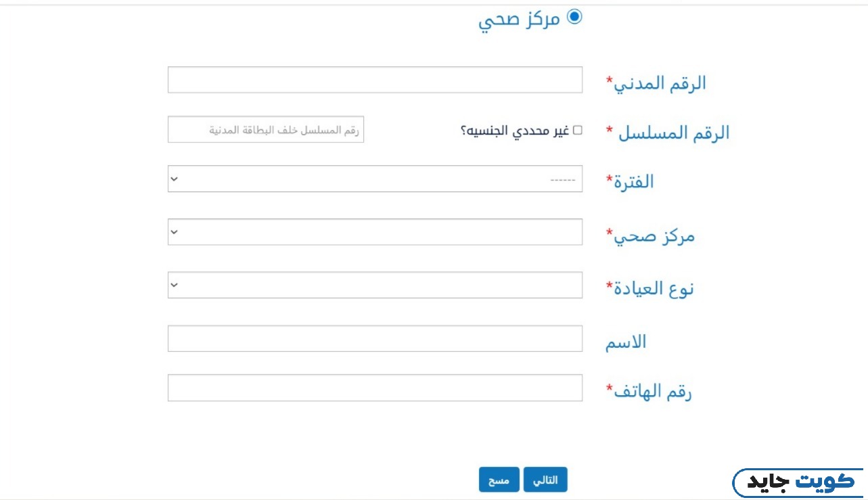Select the مركز صحي radio button
The width and height of the screenshot is (868, 500).
click(574, 17)
